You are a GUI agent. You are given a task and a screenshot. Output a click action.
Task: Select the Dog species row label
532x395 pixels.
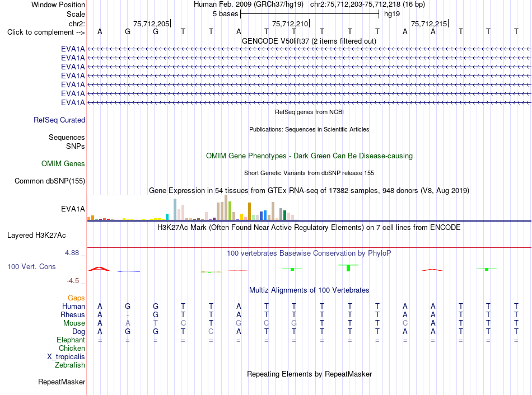coord(78,332)
